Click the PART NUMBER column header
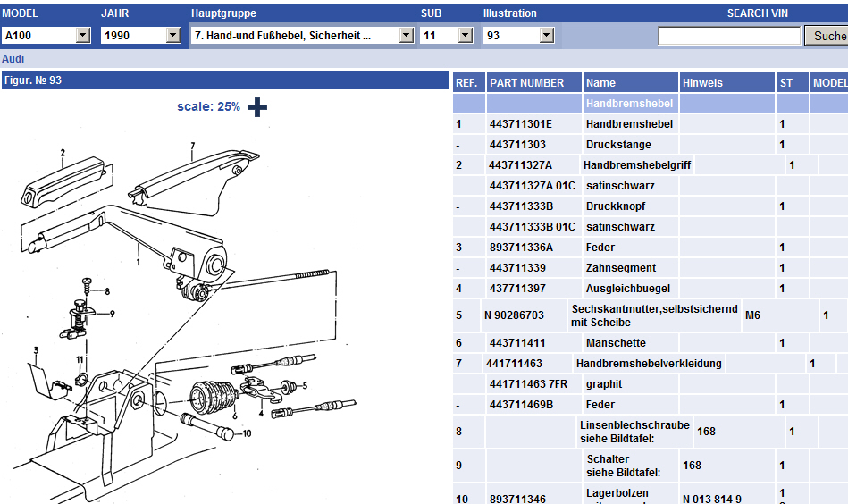Screen dimensions: 848x504 [527, 83]
